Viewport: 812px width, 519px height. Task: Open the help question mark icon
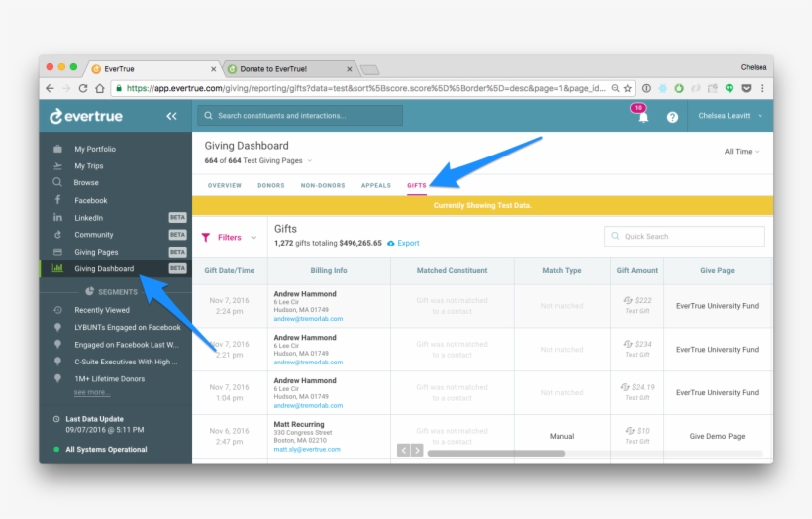coord(672,117)
